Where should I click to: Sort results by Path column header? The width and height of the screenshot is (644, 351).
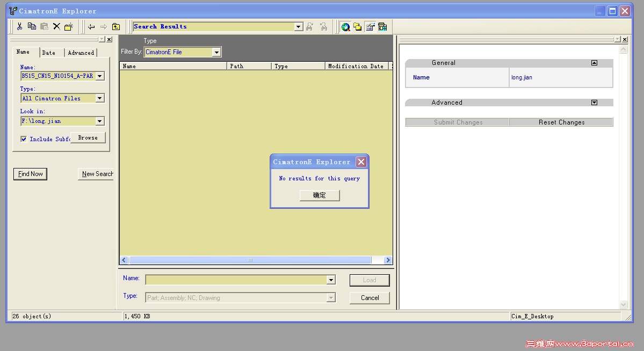point(249,66)
